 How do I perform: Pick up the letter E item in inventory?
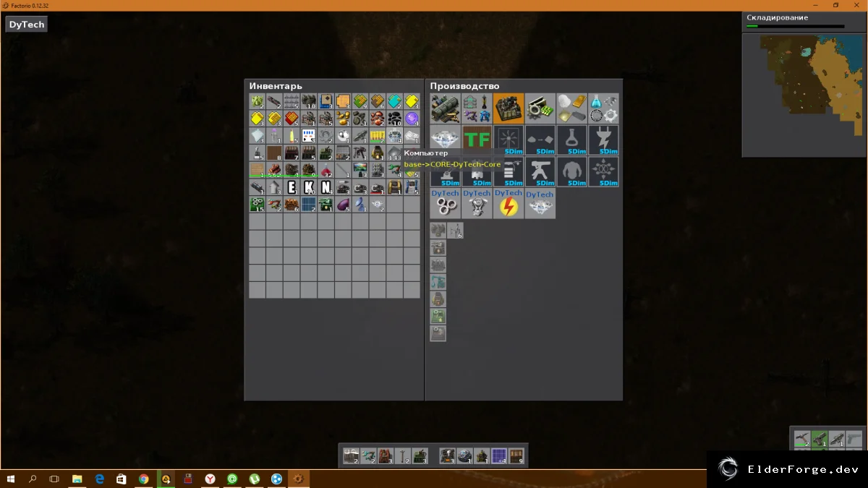pyautogui.click(x=292, y=187)
